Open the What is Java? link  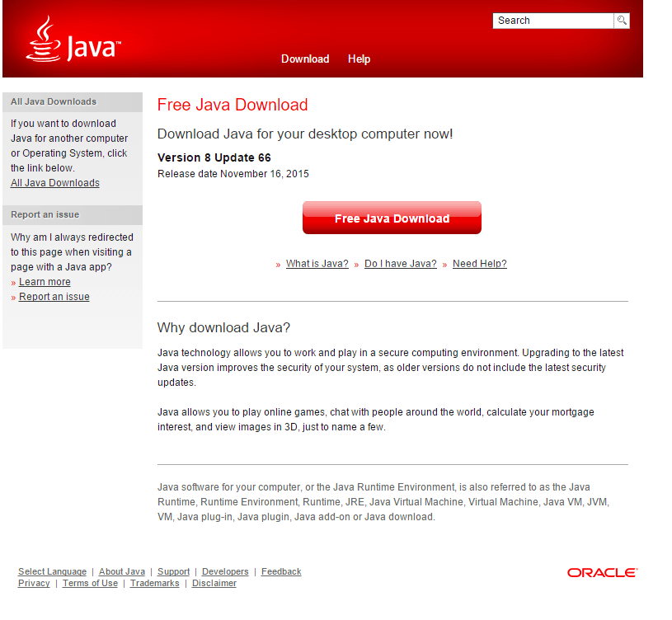316,263
